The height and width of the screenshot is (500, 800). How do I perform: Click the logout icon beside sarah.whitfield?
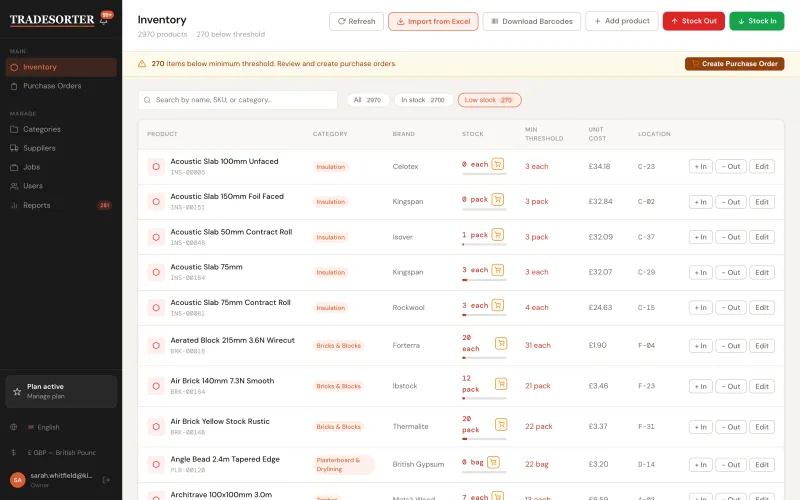pyautogui.click(x=106, y=480)
